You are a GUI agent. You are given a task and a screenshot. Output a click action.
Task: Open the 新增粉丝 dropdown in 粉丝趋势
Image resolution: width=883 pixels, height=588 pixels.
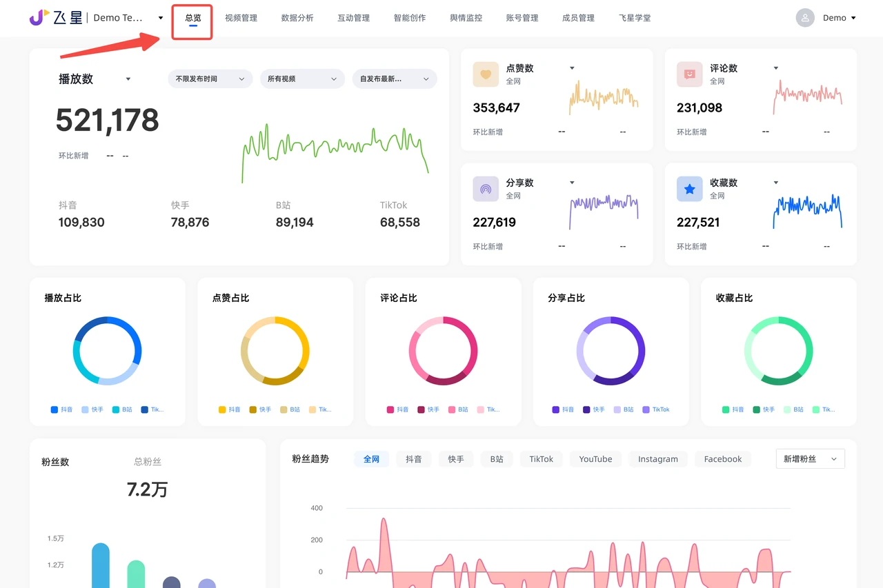tap(810, 458)
